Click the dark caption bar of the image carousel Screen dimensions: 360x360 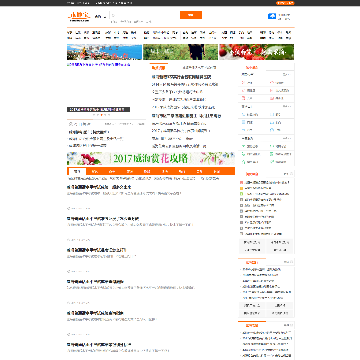click(99, 109)
